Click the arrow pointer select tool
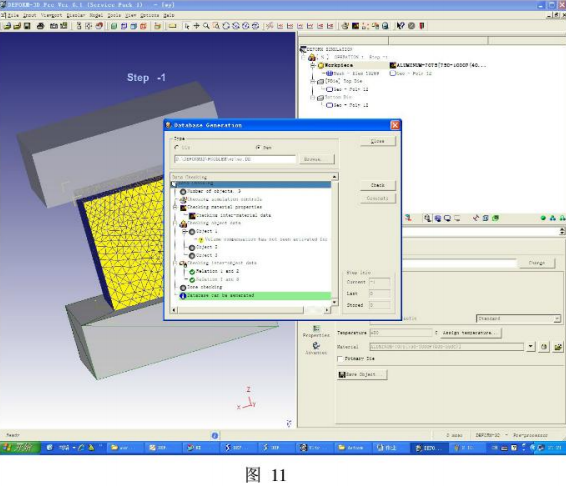 tap(187, 26)
